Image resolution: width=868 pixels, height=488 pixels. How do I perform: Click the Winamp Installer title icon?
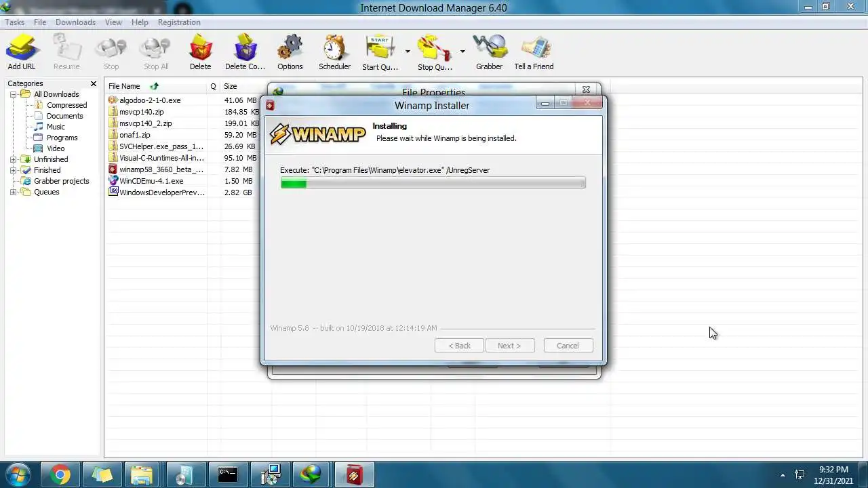[x=270, y=105]
